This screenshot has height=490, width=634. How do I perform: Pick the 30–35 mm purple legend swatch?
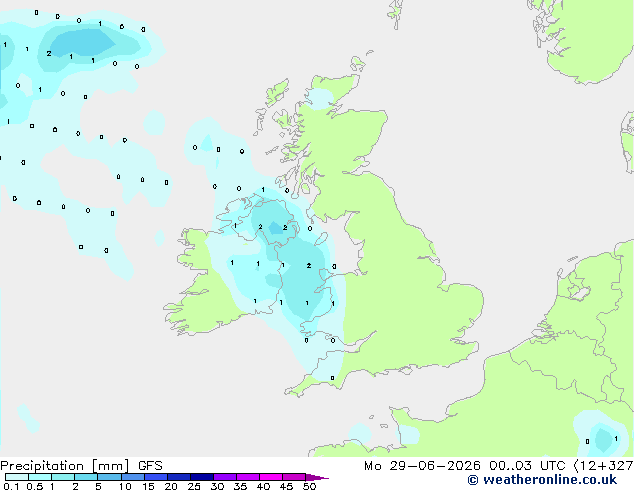[x=225, y=477]
